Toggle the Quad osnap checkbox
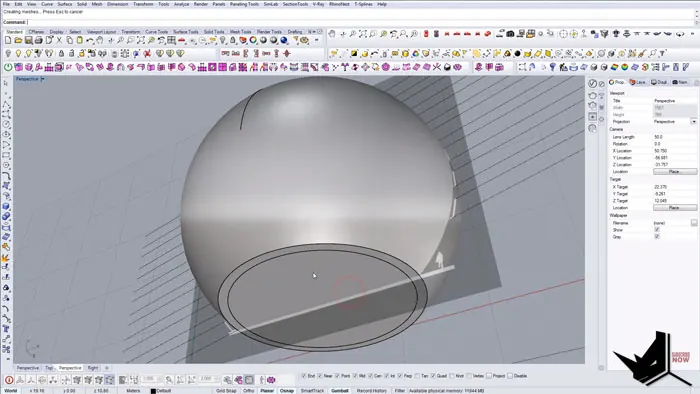700x394 pixels. coord(433,376)
